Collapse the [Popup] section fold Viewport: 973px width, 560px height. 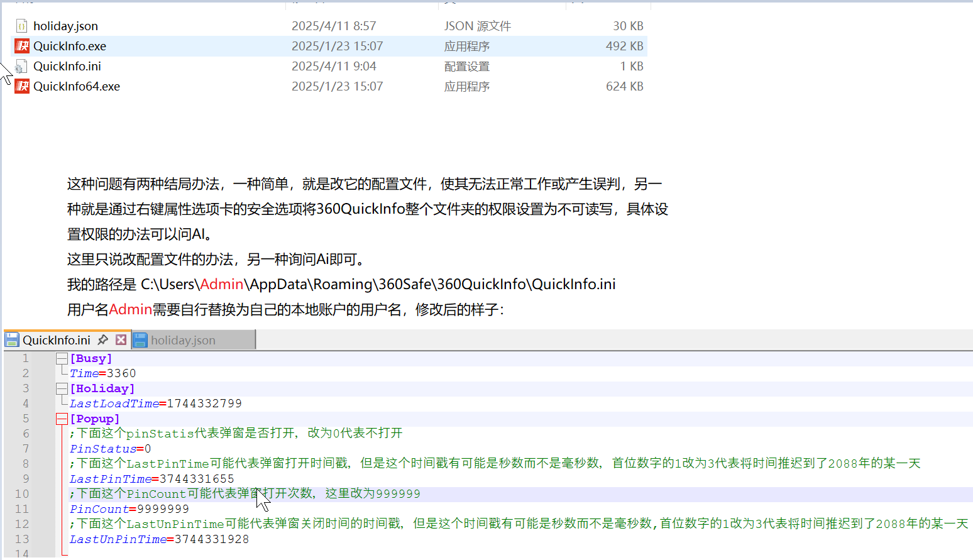tap(62, 419)
